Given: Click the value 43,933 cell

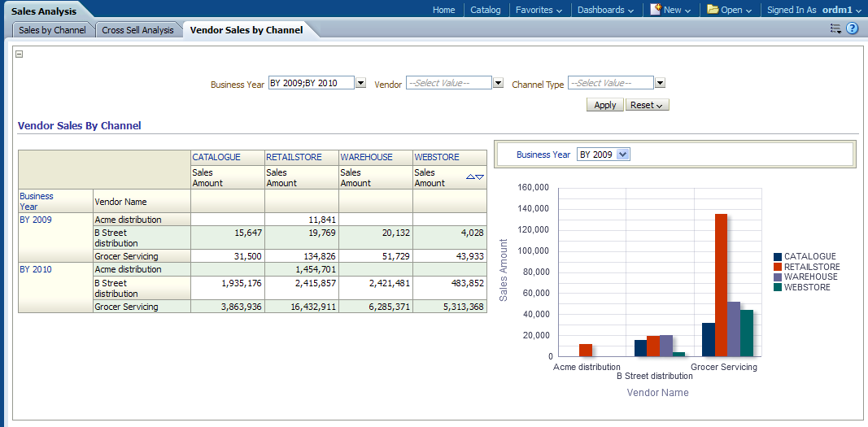Looking at the screenshot, I should (450, 256).
